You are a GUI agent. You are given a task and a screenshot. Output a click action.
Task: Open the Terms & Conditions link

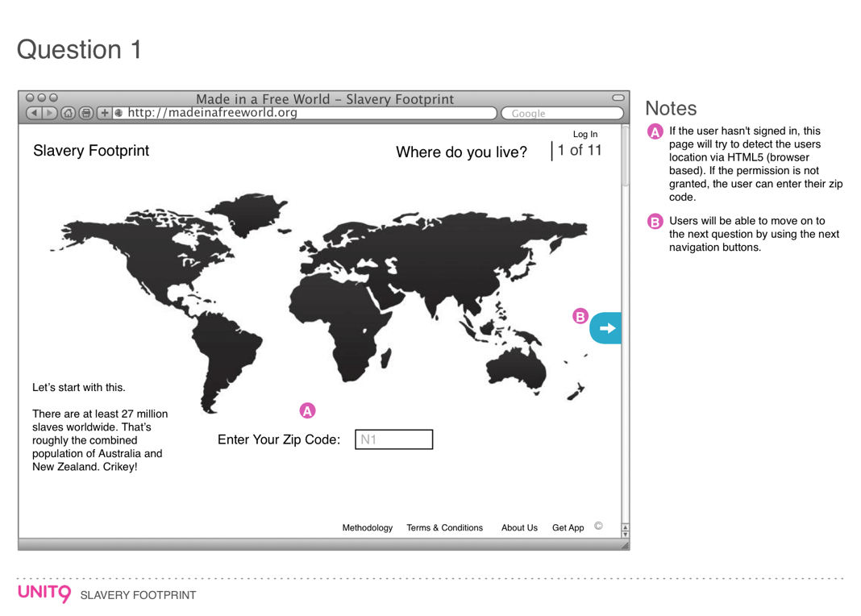[445, 527]
